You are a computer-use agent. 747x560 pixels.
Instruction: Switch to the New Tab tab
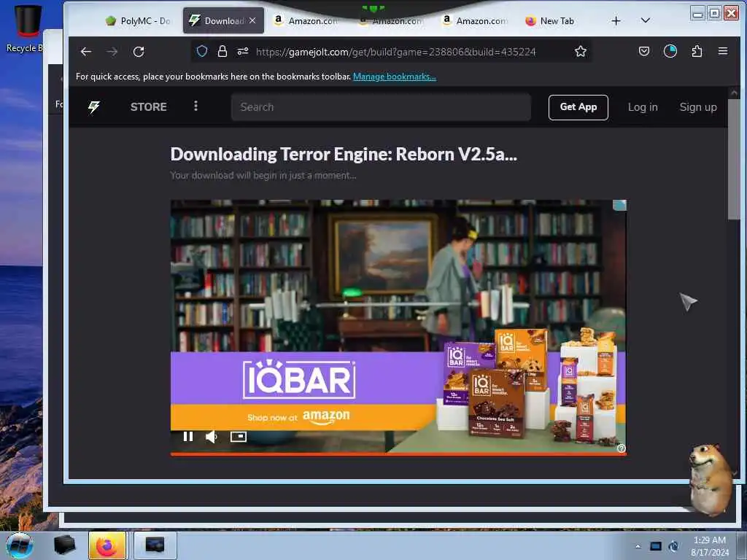(549, 21)
